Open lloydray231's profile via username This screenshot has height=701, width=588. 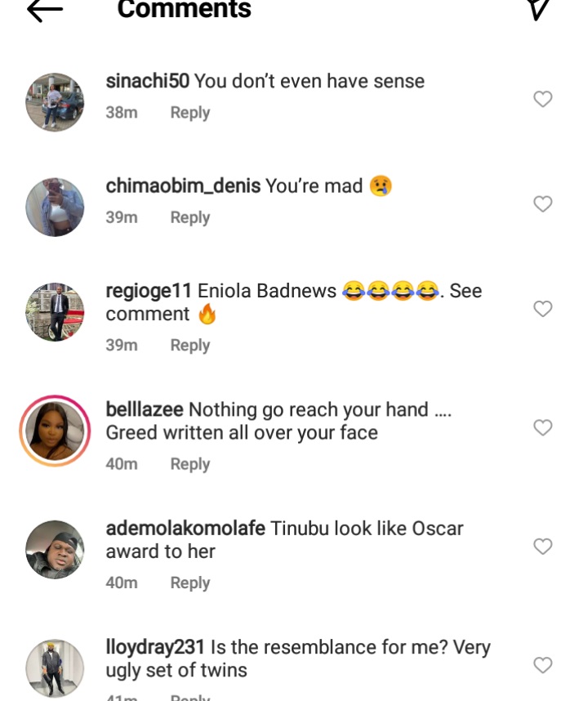[155, 647]
